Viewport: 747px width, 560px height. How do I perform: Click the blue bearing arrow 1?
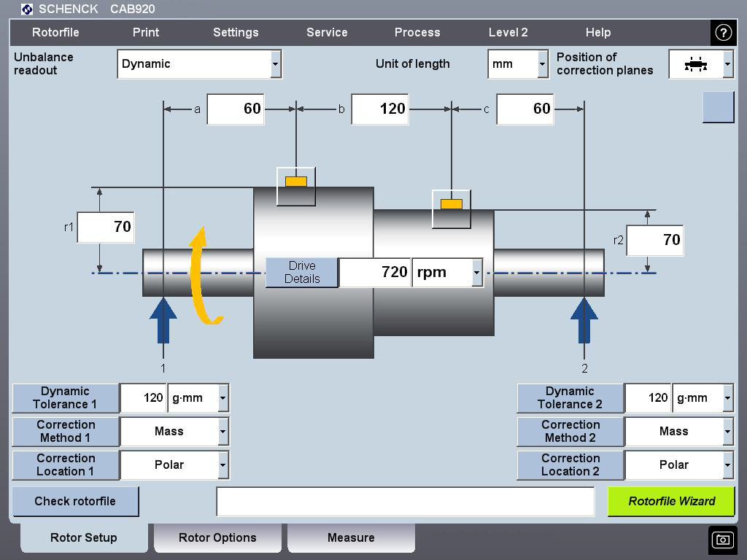163,319
